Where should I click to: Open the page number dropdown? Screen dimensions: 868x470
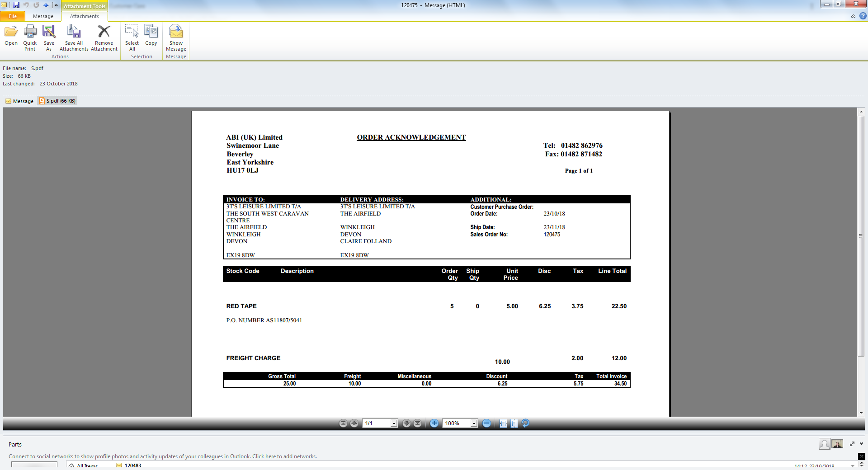[394, 423]
